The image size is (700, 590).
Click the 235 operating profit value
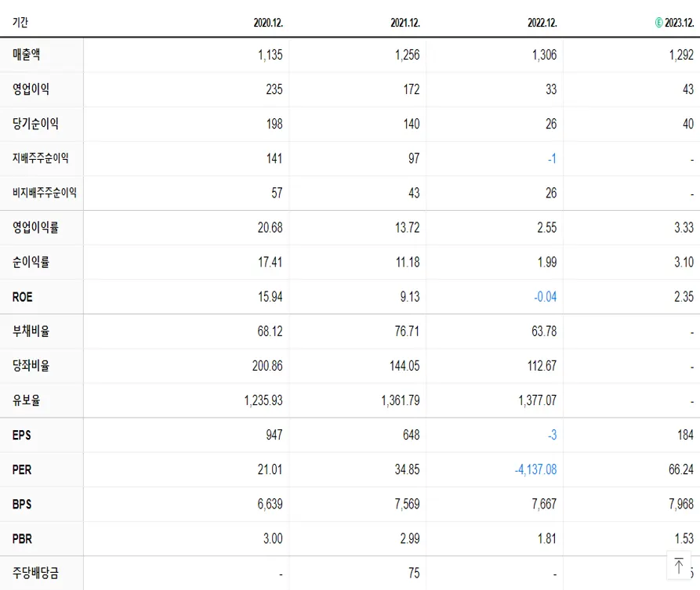point(274,89)
